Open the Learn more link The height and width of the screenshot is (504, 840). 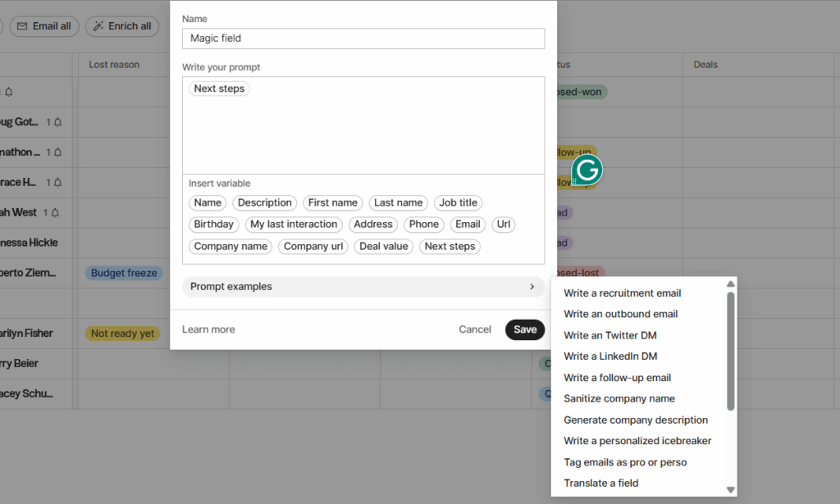click(x=208, y=329)
